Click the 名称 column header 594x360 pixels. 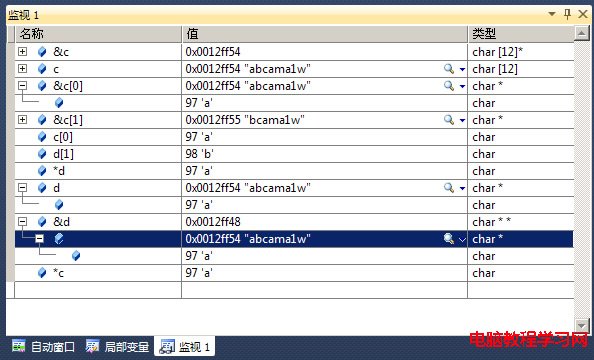[x=98, y=34]
